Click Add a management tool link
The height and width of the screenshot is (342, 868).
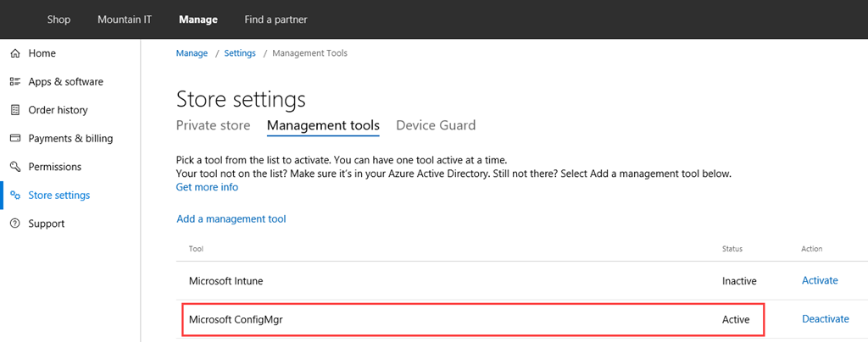[231, 219]
